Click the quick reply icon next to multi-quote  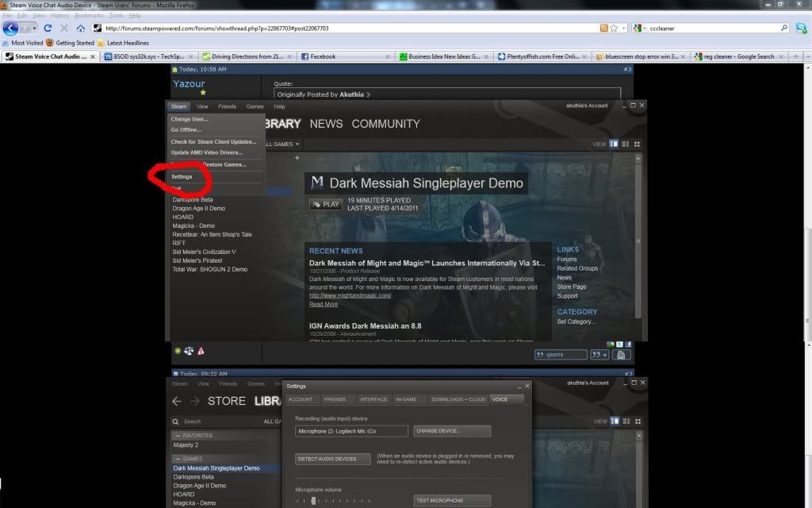point(622,355)
